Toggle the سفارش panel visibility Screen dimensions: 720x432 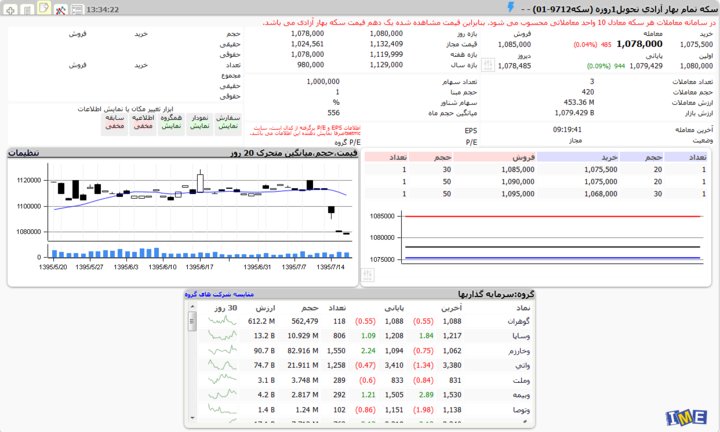point(229,122)
